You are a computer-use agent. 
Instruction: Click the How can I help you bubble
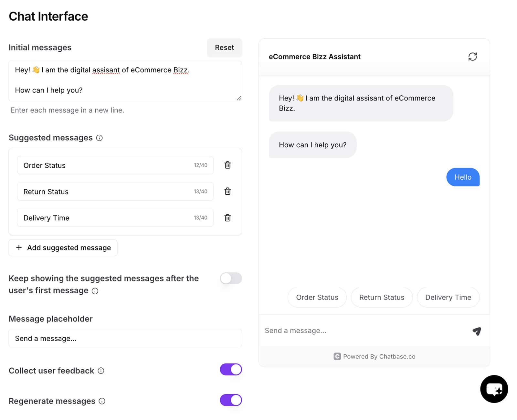[x=312, y=145]
